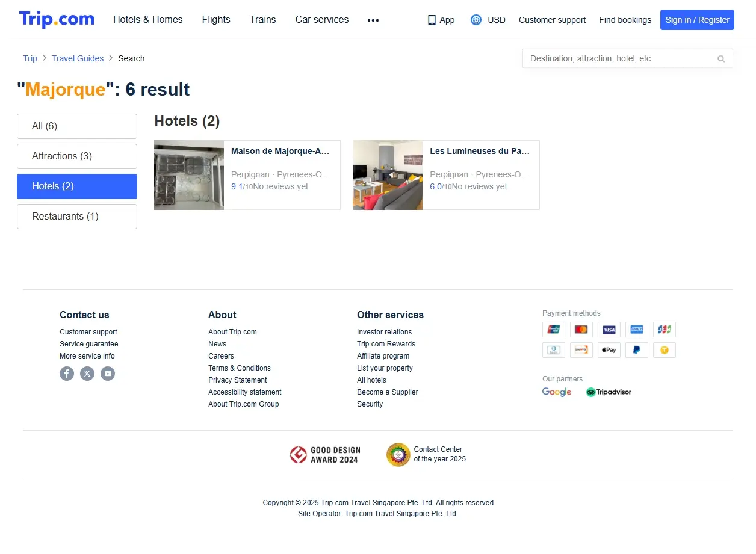Click the Maison de Majorque-A... hotel title
This screenshot has width=756, height=554.
(280, 152)
